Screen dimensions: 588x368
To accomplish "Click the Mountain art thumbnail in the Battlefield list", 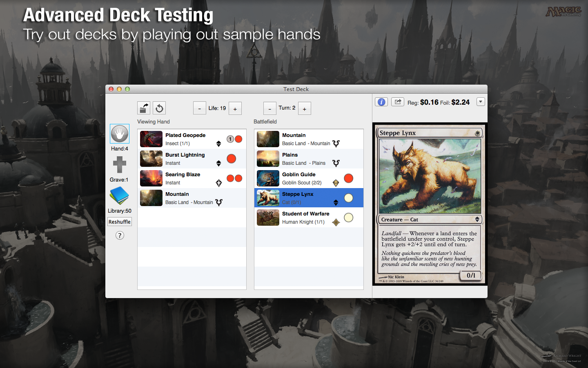I will point(268,139).
